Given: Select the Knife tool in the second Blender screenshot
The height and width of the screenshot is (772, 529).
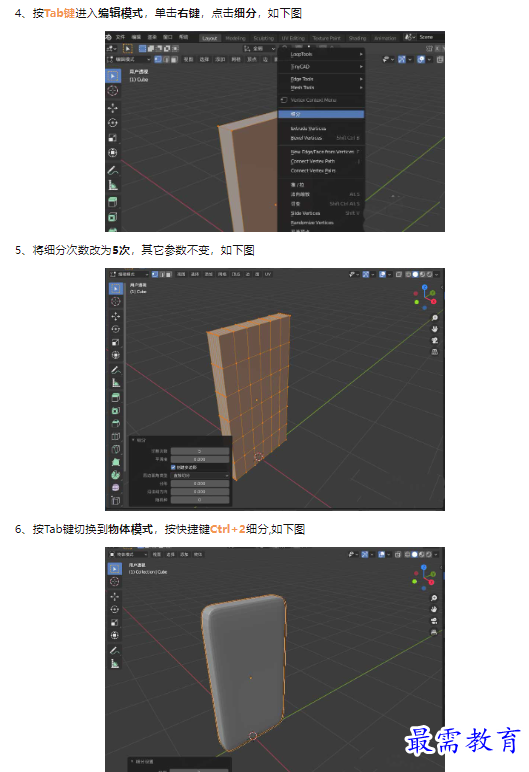Looking at the screenshot, I should (x=116, y=449).
